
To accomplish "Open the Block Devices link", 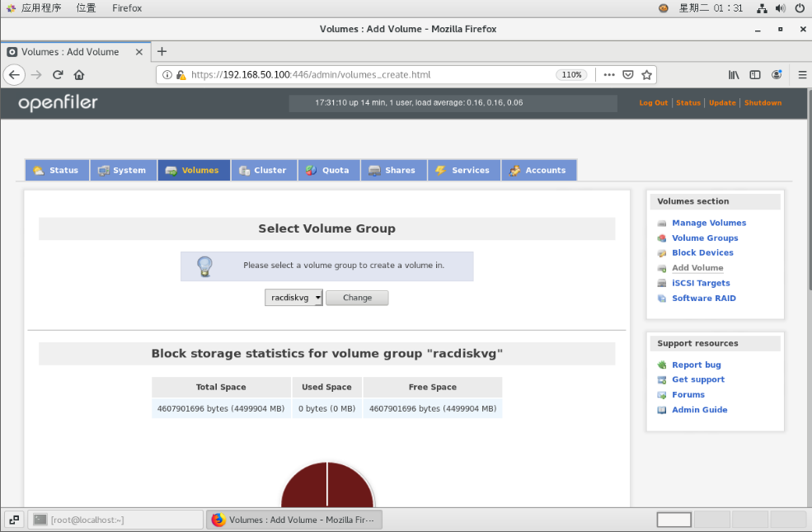I will 702,252.
